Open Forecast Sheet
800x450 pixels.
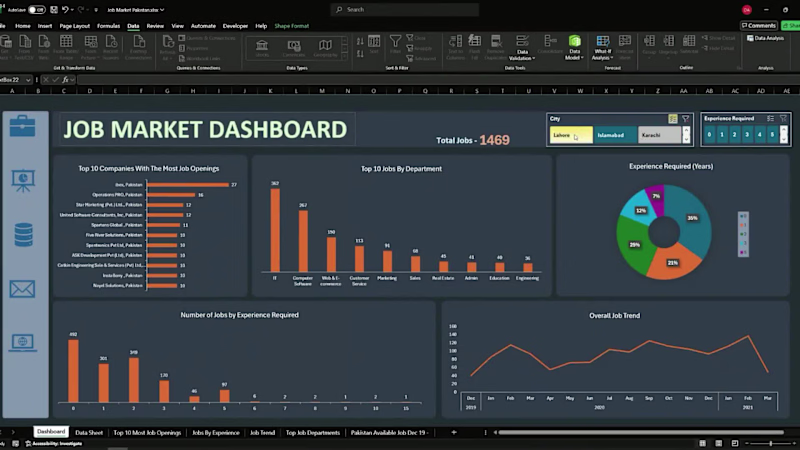point(624,47)
